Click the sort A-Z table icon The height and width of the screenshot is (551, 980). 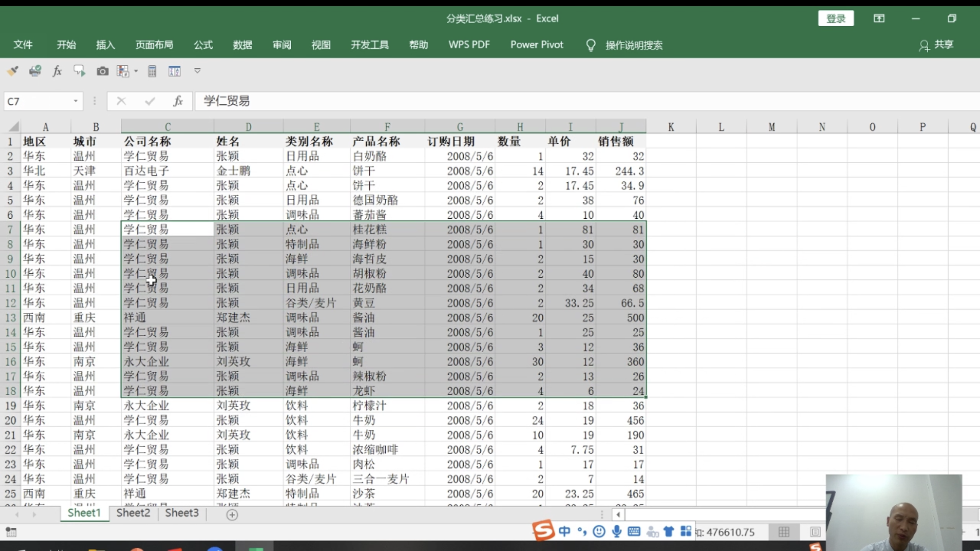[x=174, y=71]
